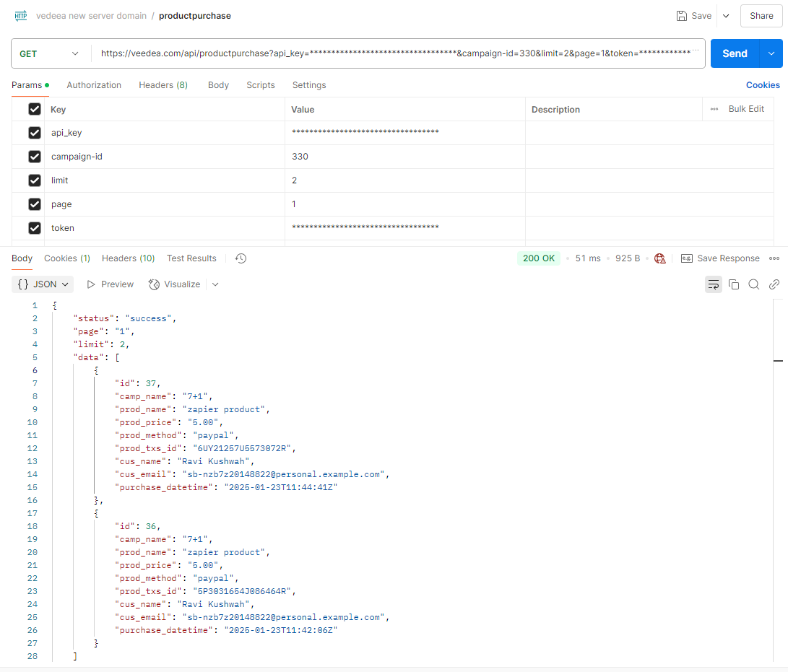Uncheck the page parameter
The image size is (788, 672).
(35, 204)
